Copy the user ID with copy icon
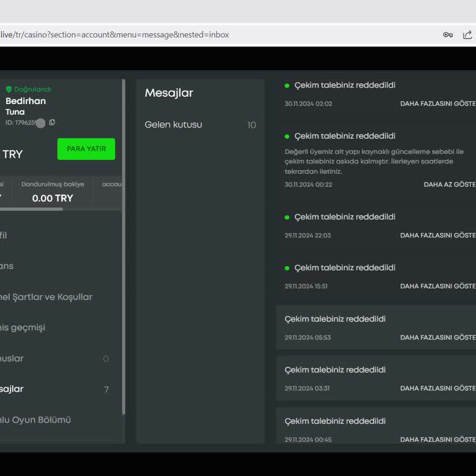Viewport: 476px width, 476px height. 52,122
